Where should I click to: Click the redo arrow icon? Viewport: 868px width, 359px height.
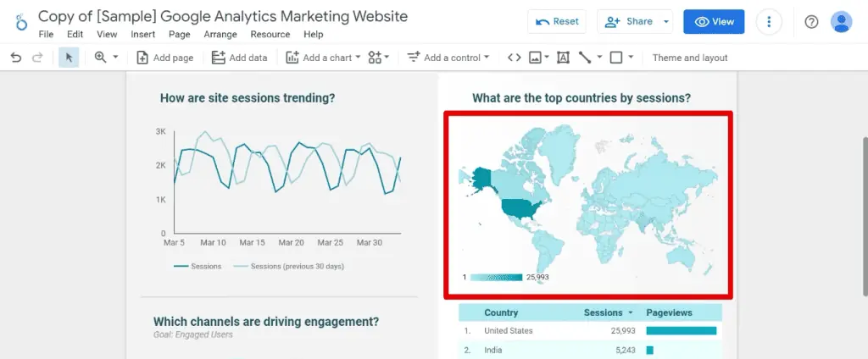[37, 58]
